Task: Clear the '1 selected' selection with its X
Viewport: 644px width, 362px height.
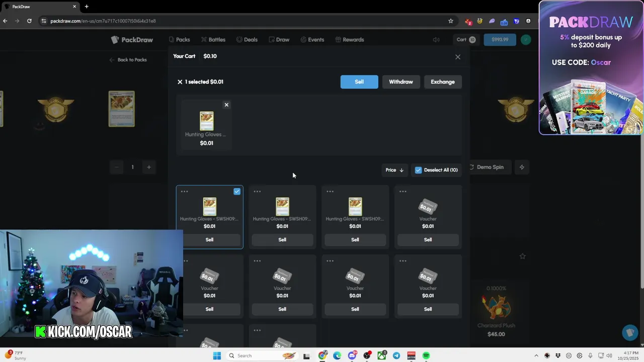Action: tap(180, 81)
